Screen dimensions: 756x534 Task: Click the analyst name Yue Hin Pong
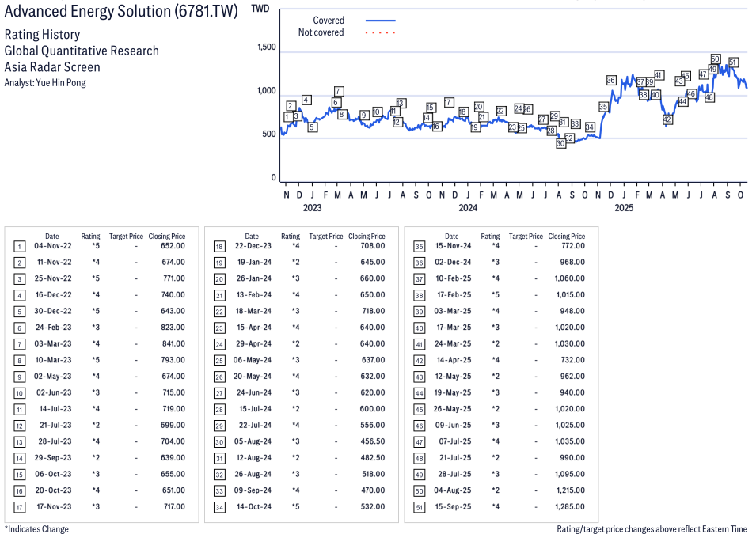(59, 82)
